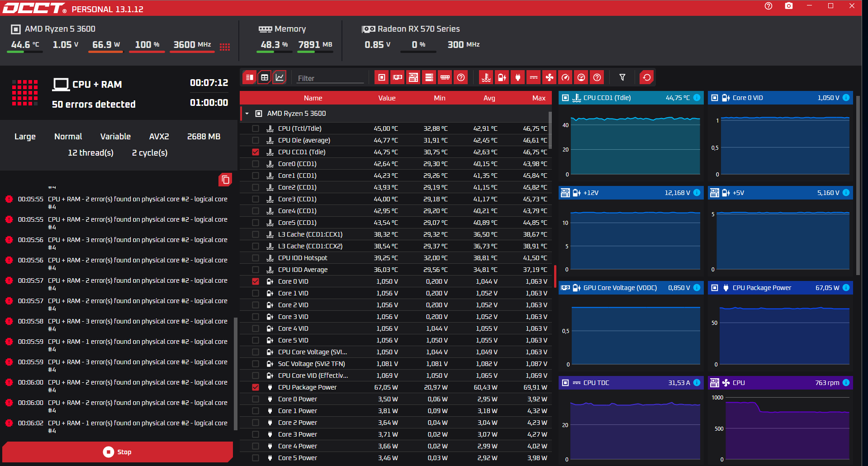Viewport: 868px width, 466px height.
Task: Check the Core 5 Power checkbox
Action: coord(256,458)
